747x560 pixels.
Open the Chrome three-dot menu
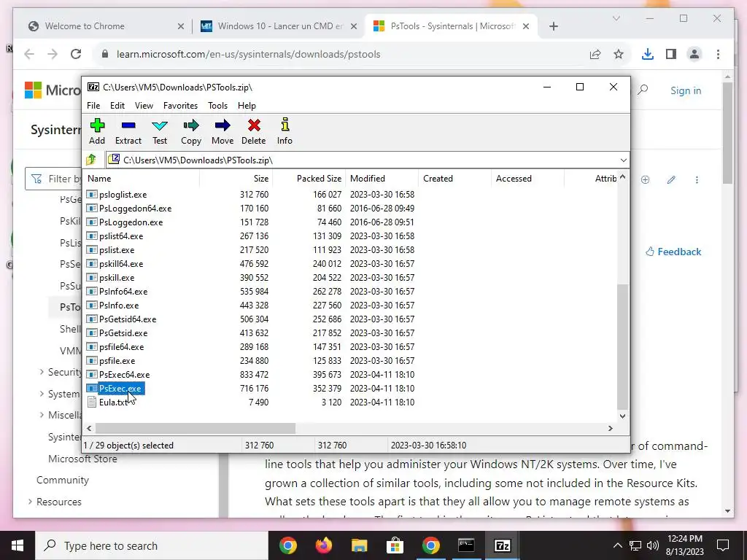[x=718, y=54]
